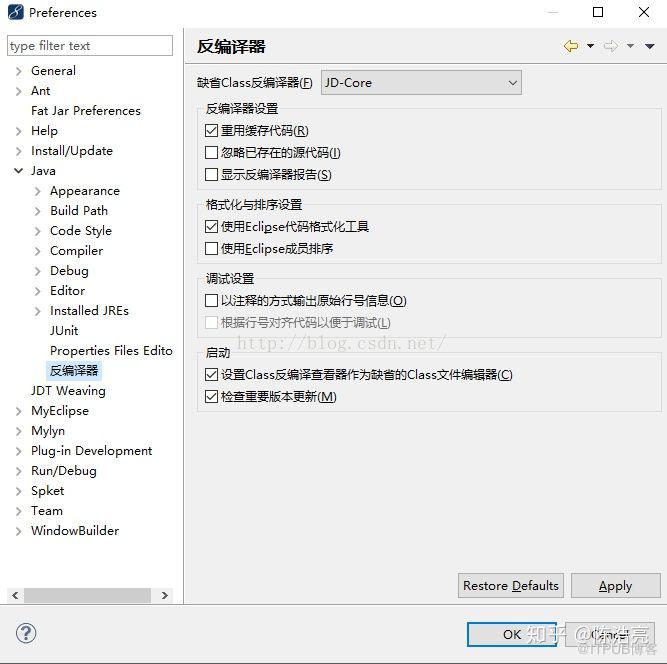Open the default Class decompiler JD-Core dropdown
Screen dimensions: 667x664
pyautogui.click(x=421, y=83)
